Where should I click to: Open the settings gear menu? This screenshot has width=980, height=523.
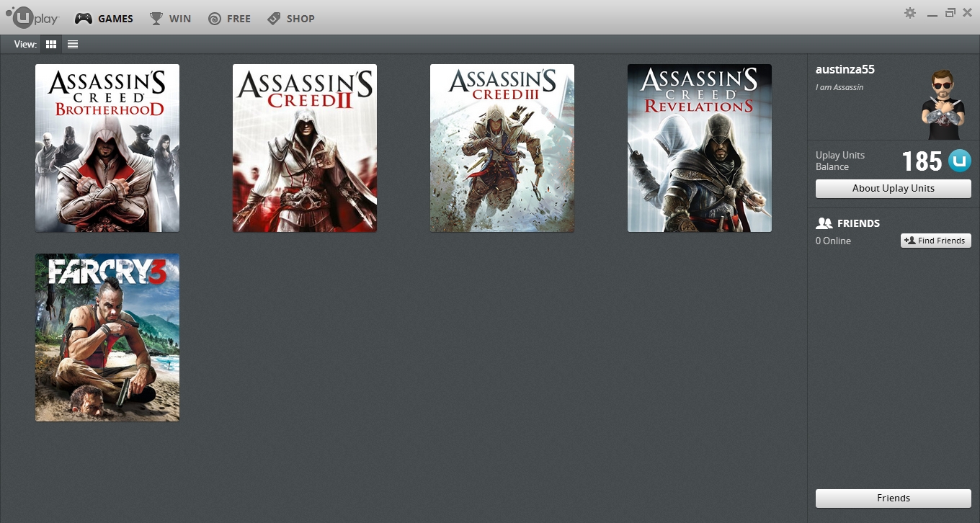pyautogui.click(x=910, y=13)
